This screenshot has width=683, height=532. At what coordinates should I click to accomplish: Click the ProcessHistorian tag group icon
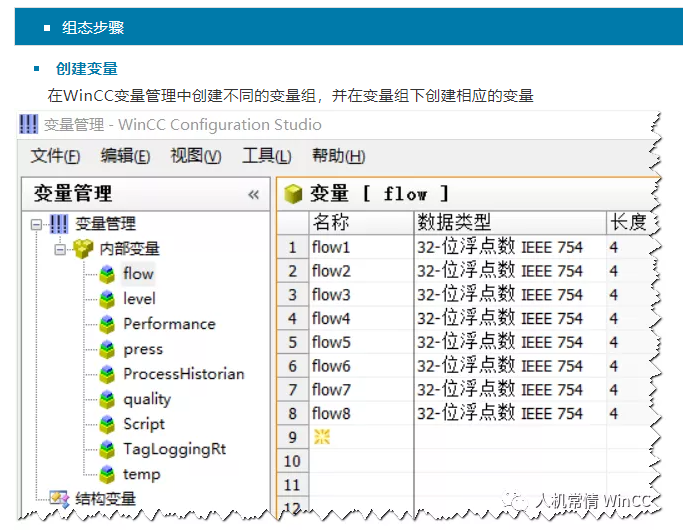tap(107, 374)
